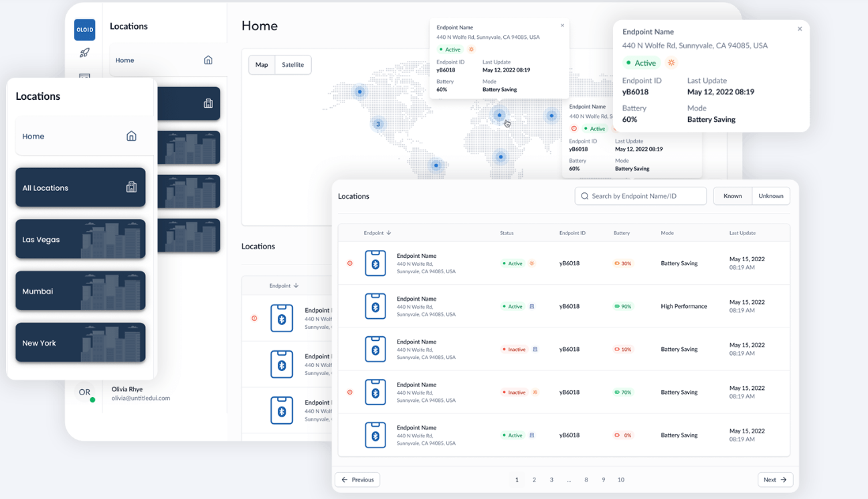This screenshot has height=499, width=868.
Task: Open the rocket icon in sidebar
Action: [x=84, y=53]
